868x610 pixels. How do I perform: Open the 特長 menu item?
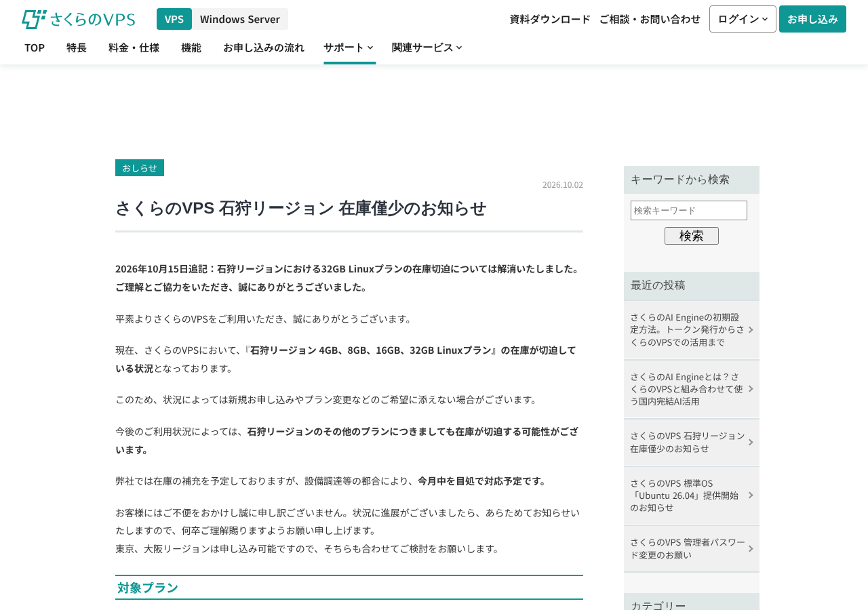tap(77, 47)
